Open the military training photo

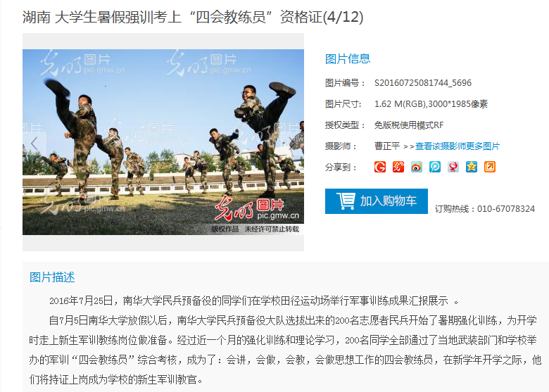163,142
